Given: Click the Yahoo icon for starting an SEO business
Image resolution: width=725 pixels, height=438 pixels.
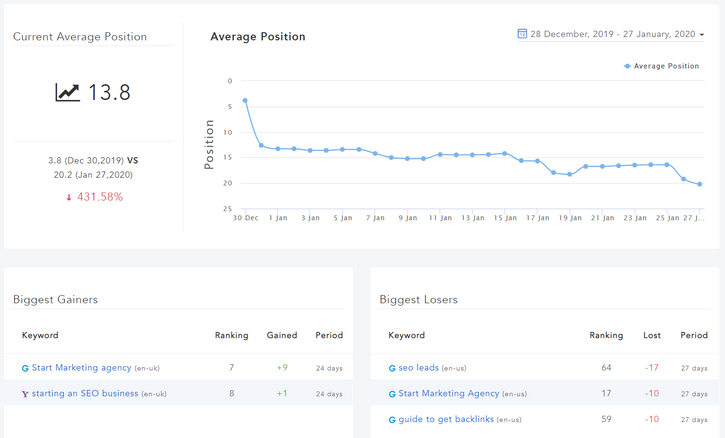Looking at the screenshot, I should coord(25,394).
